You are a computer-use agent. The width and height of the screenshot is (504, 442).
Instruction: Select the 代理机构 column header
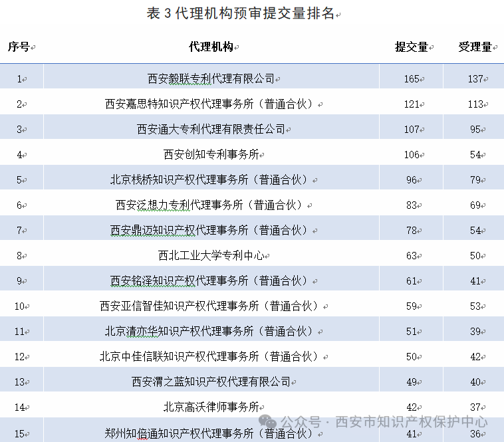pos(211,47)
